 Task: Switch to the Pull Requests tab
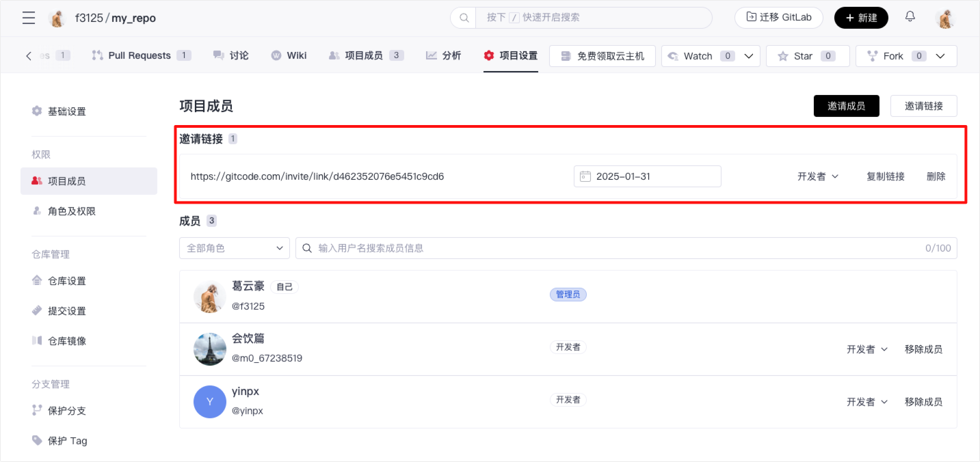(x=140, y=55)
